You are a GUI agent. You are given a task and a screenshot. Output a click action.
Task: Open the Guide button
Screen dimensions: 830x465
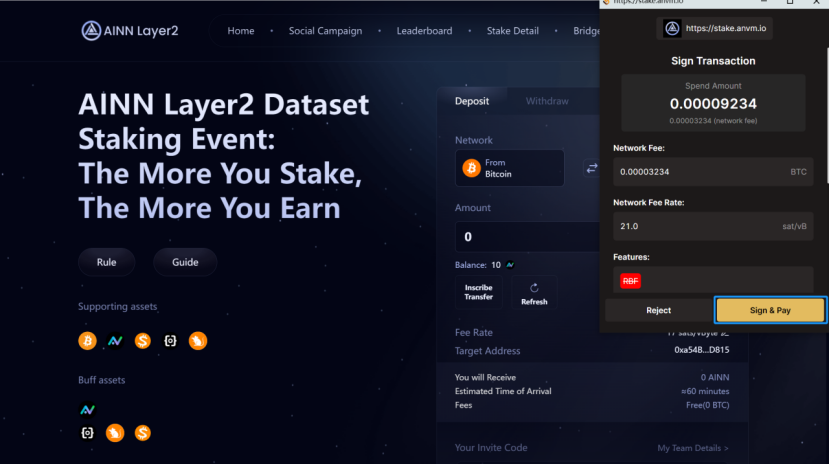tap(185, 262)
